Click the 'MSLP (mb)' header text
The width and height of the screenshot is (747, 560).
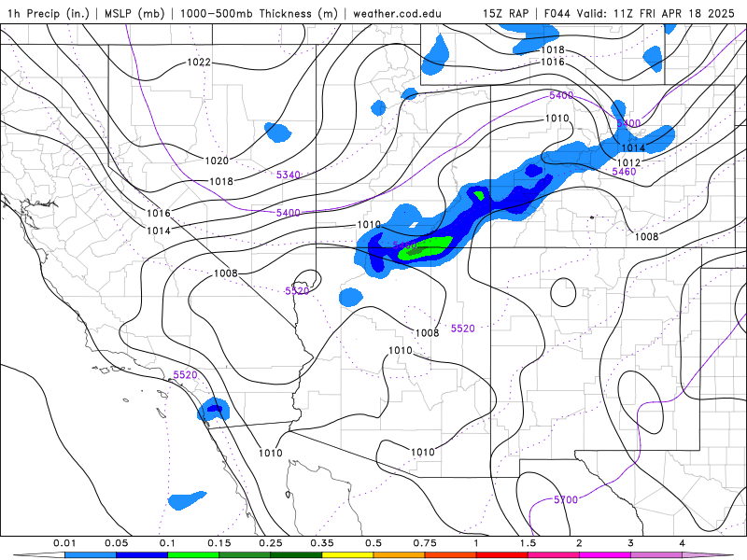pos(134,13)
